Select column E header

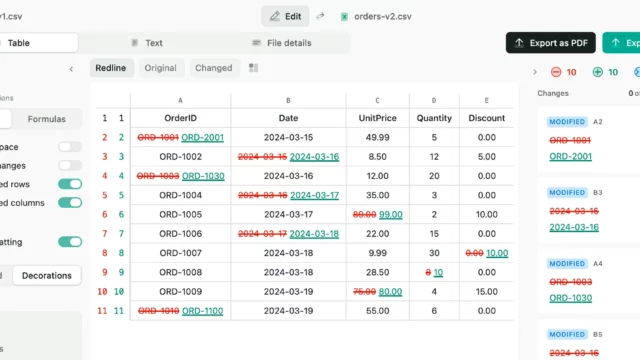(487, 100)
